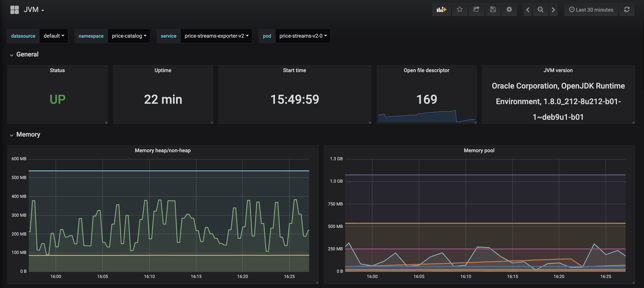Shift time range backward arrow
Image resolution: width=644 pixels, height=288 pixels.
528,10
